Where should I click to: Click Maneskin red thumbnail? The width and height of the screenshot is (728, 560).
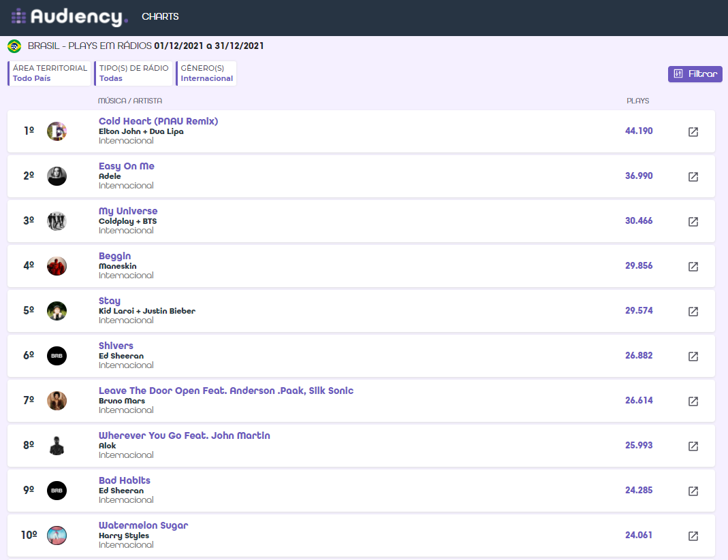pyautogui.click(x=57, y=266)
